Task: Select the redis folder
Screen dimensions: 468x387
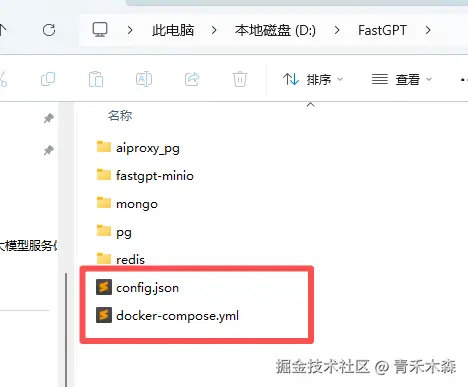Action: (x=120, y=259)
